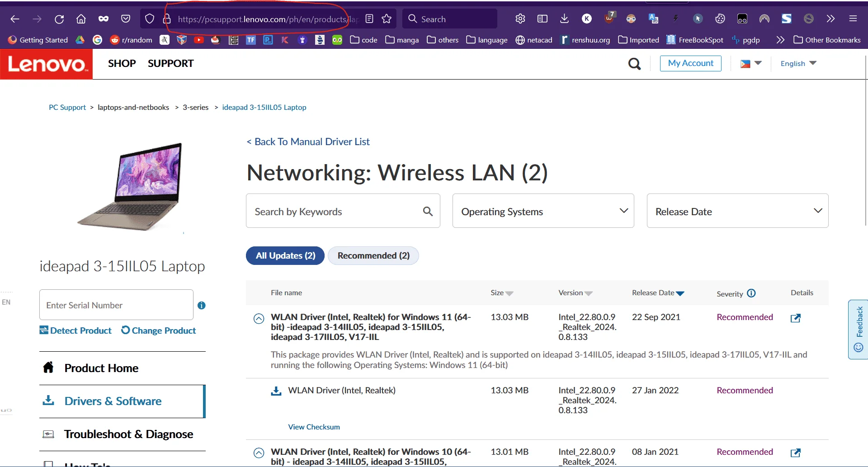Show the sidebar panel icon
Viewport: 868px width, 467px height.
click(x=542, y=19)
